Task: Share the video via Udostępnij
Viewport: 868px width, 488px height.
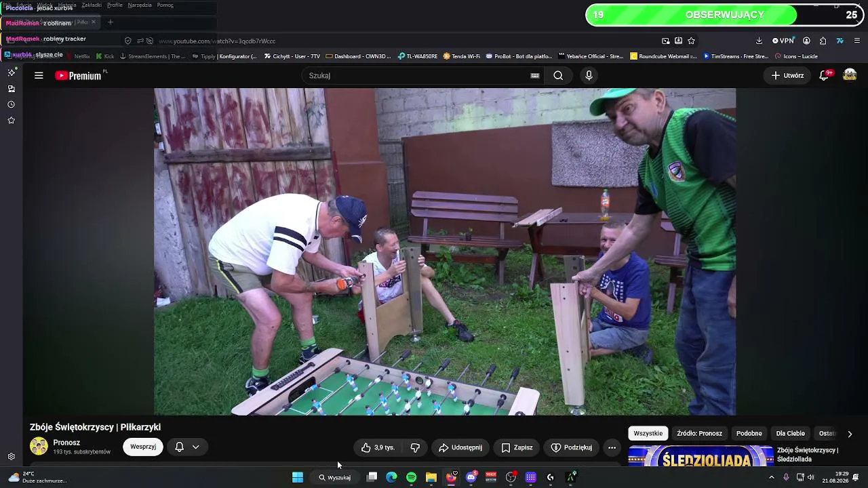Action: (460, 447)
